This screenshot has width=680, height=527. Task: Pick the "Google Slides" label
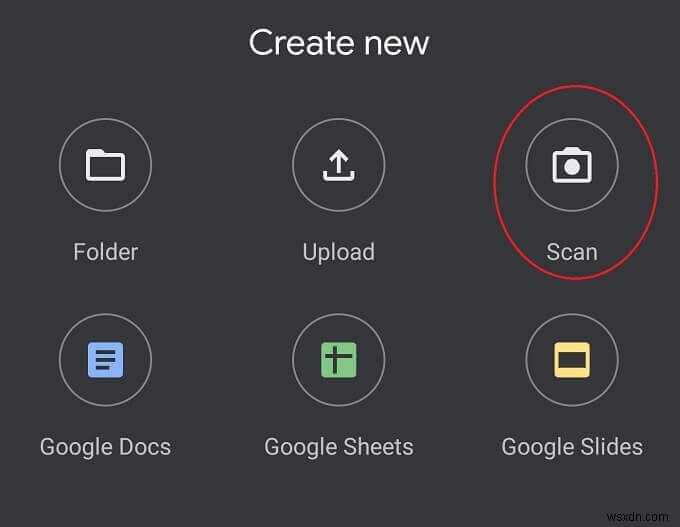572,448
